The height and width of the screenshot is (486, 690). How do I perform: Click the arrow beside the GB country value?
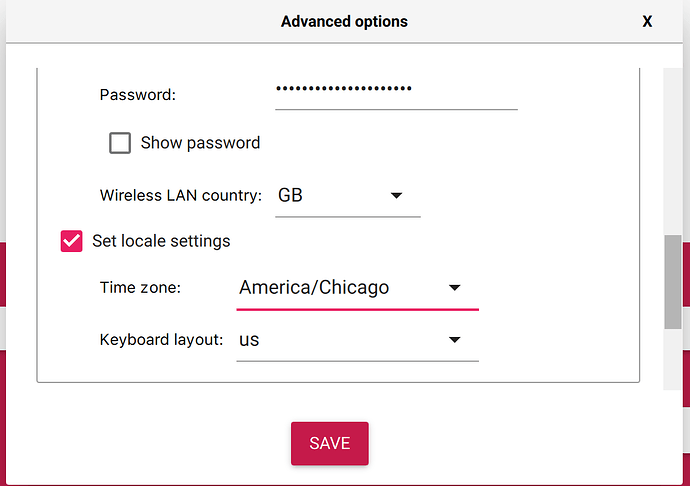point(396,196)
